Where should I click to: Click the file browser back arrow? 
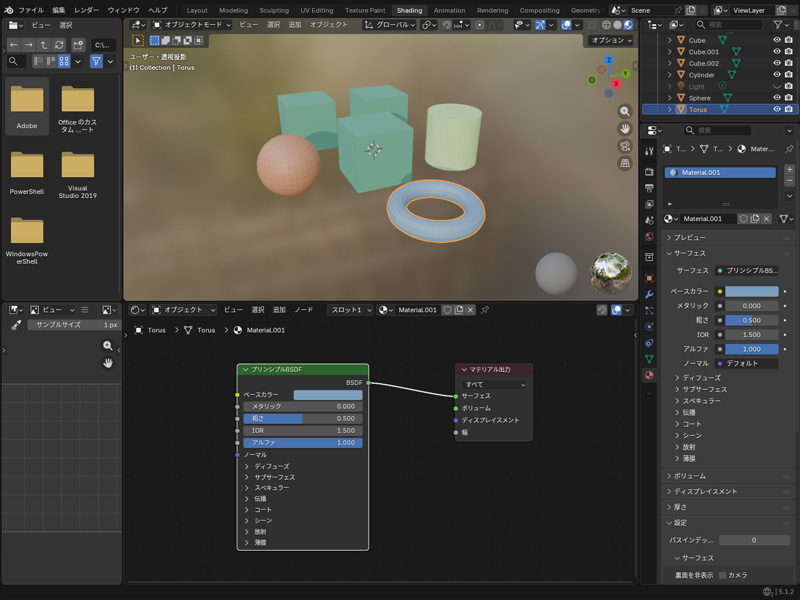point(14,45)
